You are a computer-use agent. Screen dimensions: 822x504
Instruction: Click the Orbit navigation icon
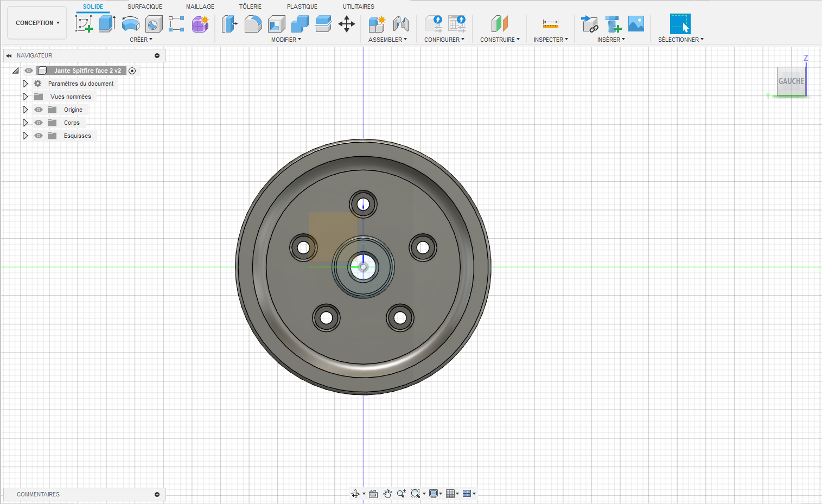point(355,494)
